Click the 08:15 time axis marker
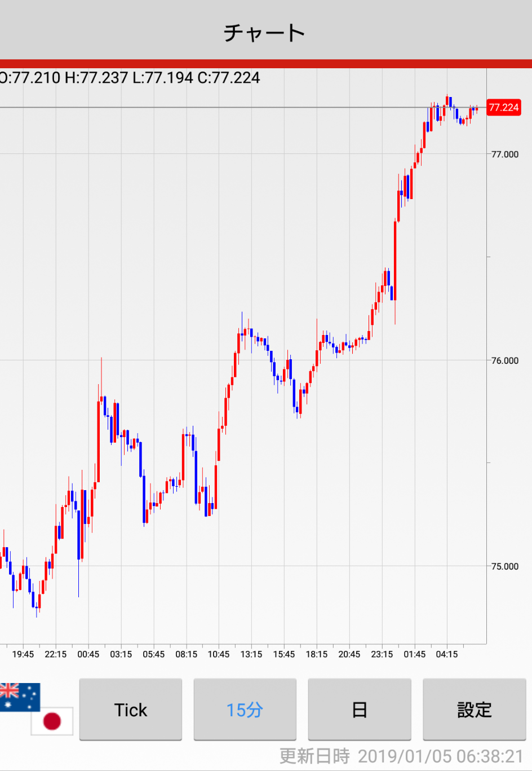Screen dimensions: 532x771 (x=187, y=654)
